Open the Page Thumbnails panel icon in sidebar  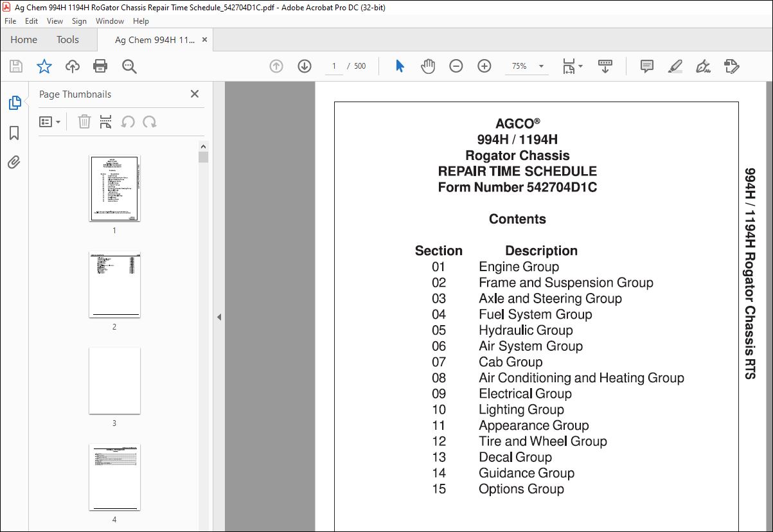click(14, 103)
